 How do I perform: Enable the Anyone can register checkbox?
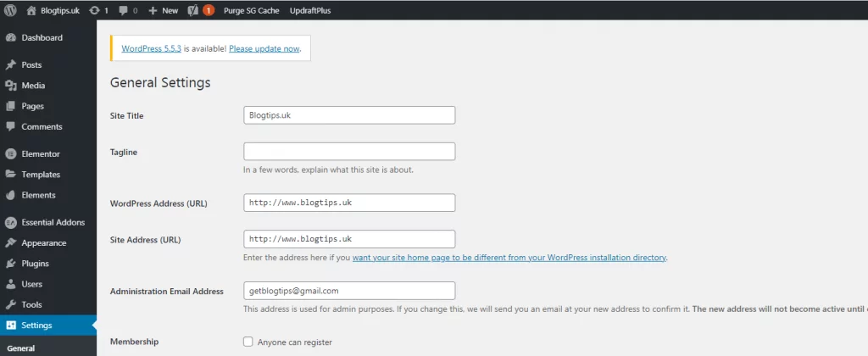click(248, 342)
